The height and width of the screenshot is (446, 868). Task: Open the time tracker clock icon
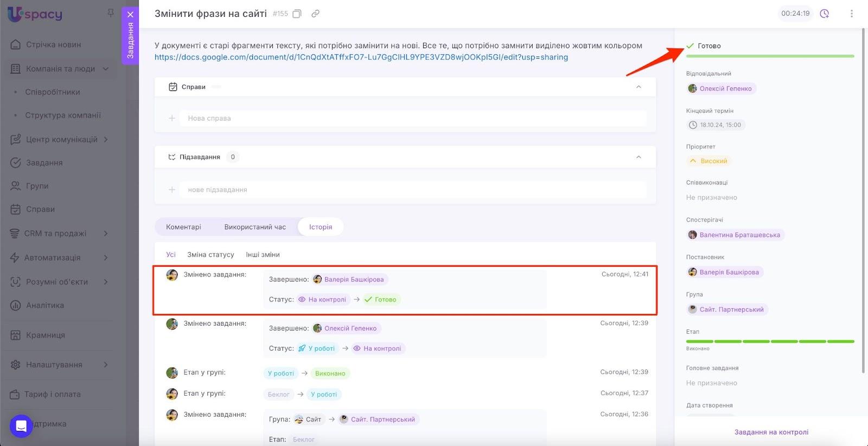click(x=825, y=14)
